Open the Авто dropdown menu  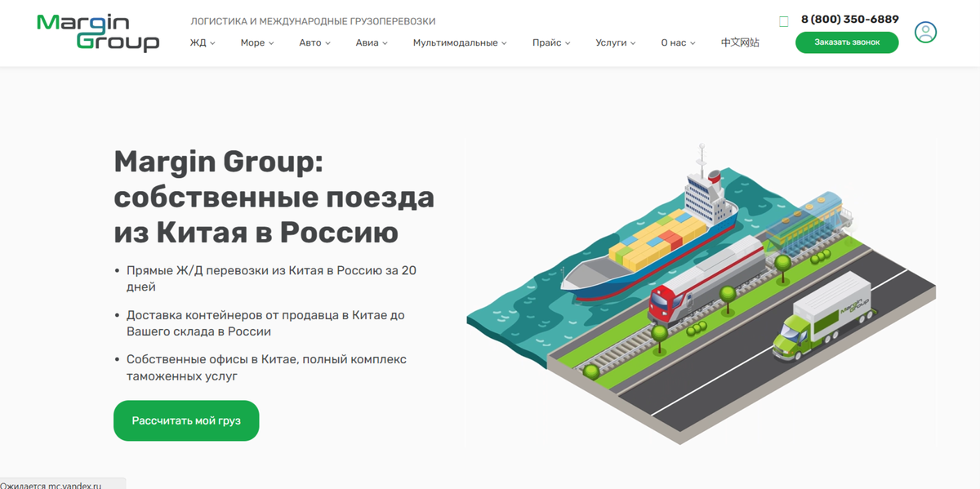314,42
